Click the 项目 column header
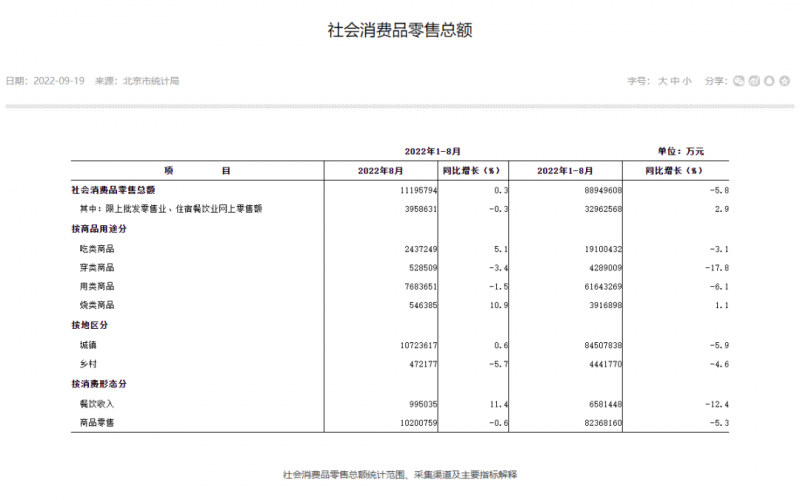The image size is (800, 500). pos(197,170)
